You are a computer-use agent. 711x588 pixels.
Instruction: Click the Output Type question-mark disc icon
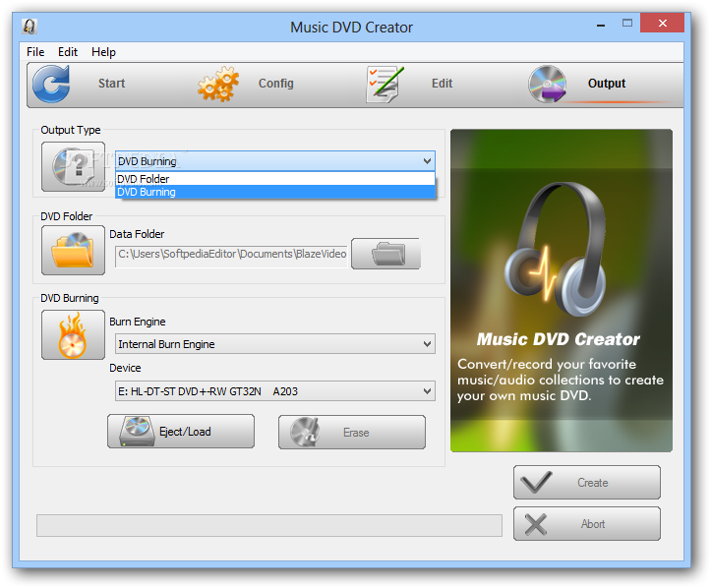coord(73,166)
